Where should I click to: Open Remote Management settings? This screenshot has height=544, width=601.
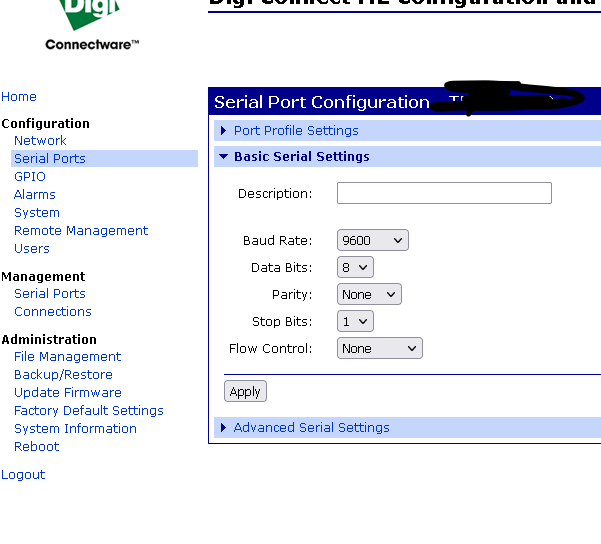tap(81, 231)
